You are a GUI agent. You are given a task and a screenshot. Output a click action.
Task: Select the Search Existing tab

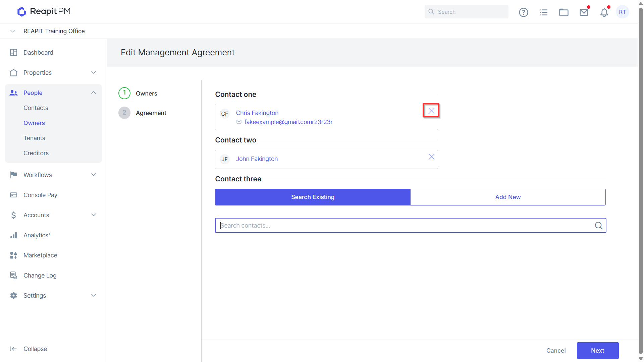313,197
